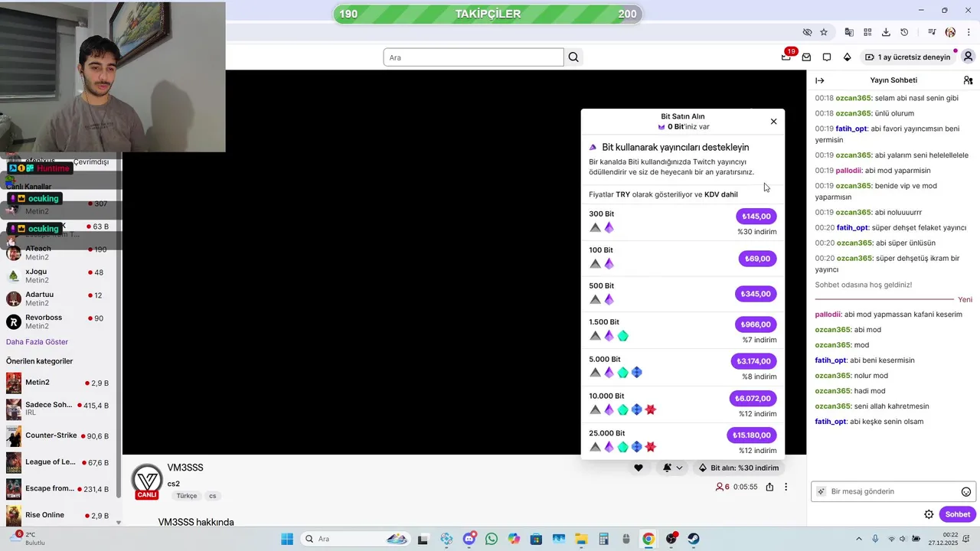
Task: Open ATeach channel in sidebar
Action: tap(59, 253)
